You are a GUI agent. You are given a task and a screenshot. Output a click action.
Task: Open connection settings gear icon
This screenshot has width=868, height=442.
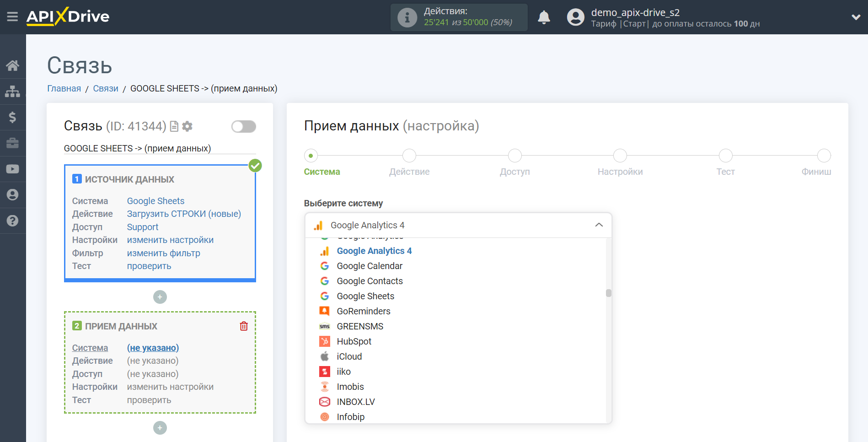coord(187,126)
